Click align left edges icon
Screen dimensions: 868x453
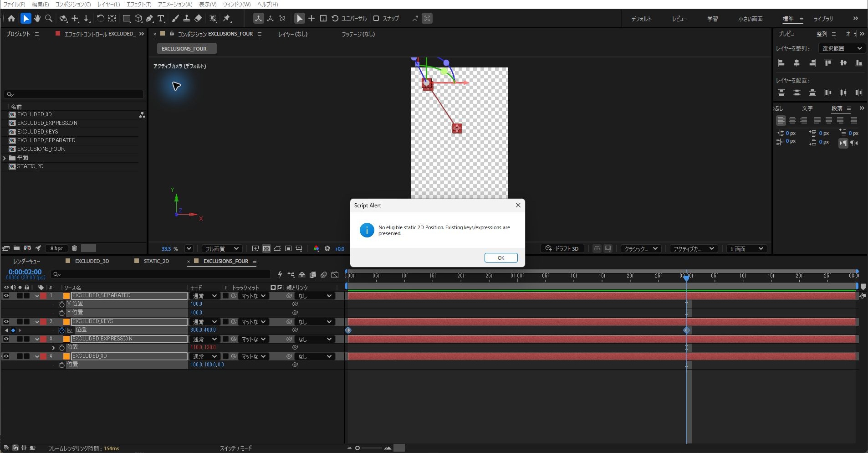[781, 63]
